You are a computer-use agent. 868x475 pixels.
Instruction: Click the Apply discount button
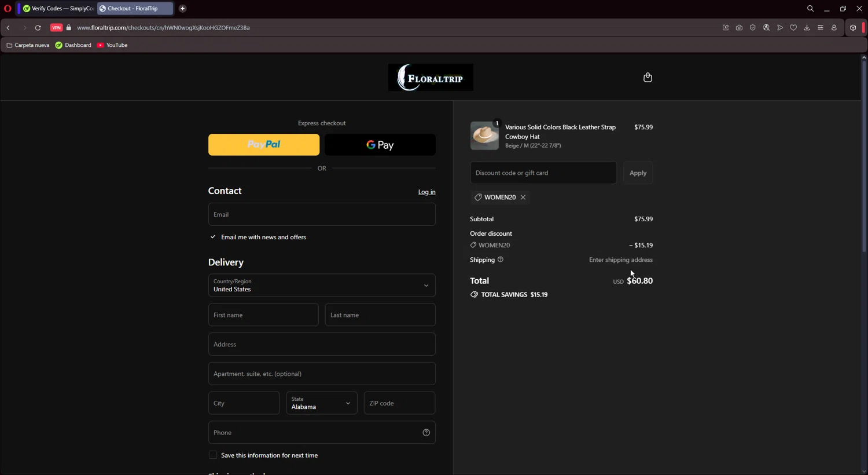pos(638,173)
